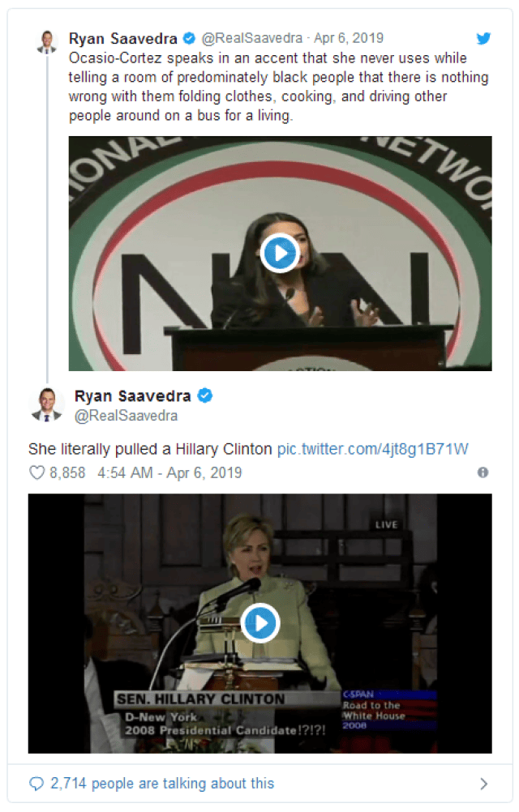Click the @RealSaavedra handle under reply name
Screen dimensions: 519x812
click(126, 416)
